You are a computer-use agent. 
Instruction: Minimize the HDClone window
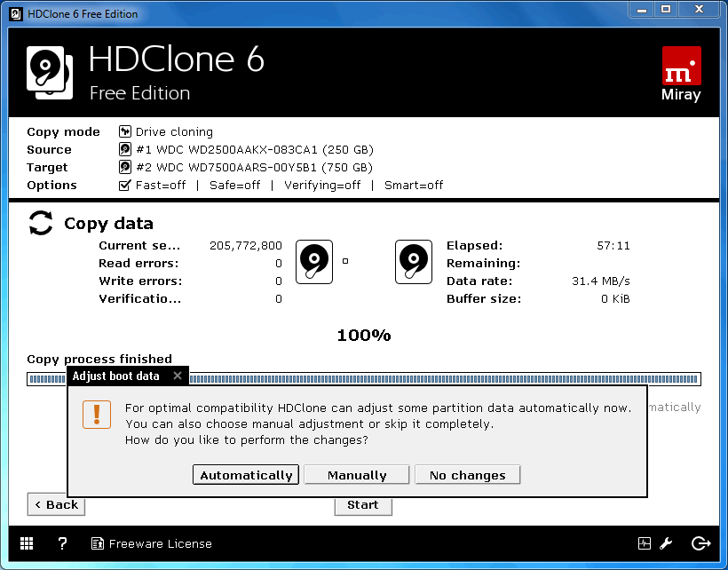(x=642, y=10)
